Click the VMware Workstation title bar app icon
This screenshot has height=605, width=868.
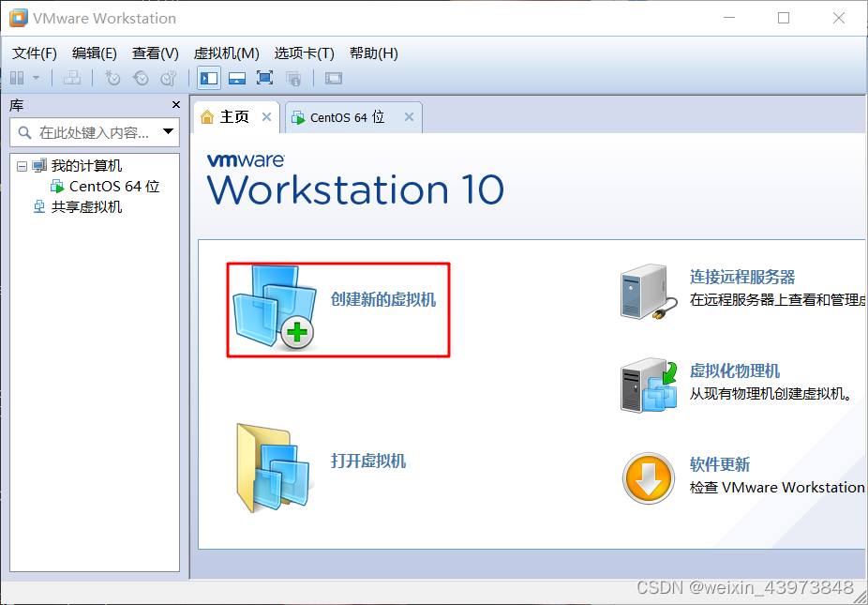(18, 18)
